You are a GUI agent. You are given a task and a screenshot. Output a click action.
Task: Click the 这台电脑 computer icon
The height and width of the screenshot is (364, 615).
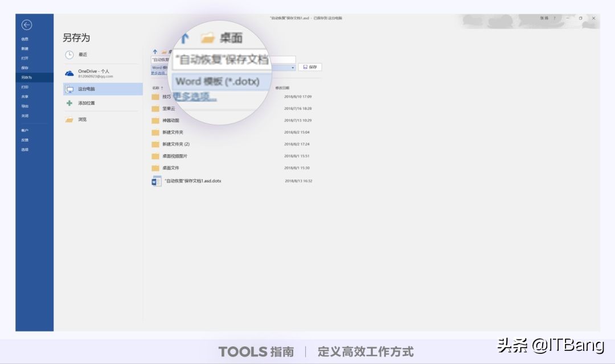tap(68, 89)
